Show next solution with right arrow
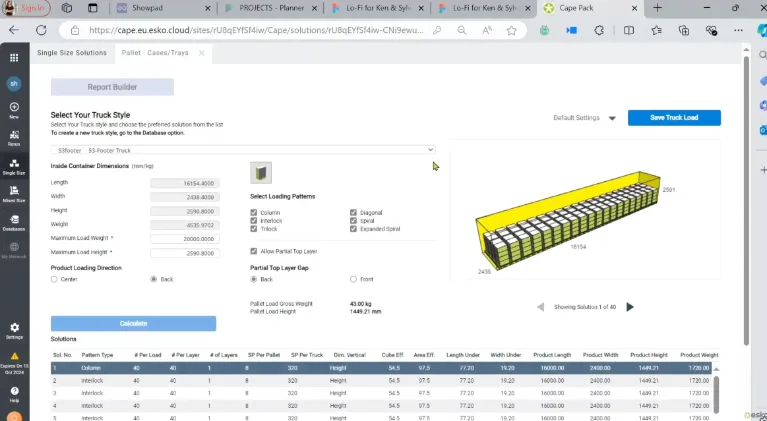 [x=630, y=307]
